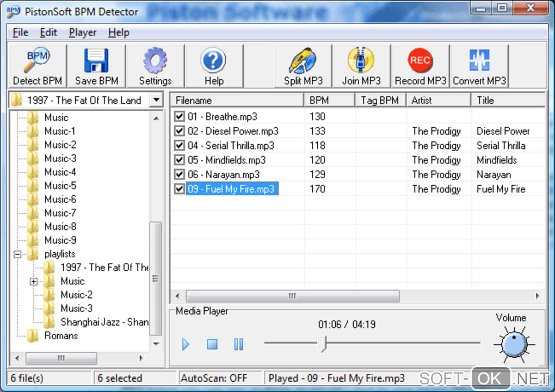This screenshot has width=555, height=392.
Task: Click the file list horizontal scrollbar thumb
Action: click(292, 296)
